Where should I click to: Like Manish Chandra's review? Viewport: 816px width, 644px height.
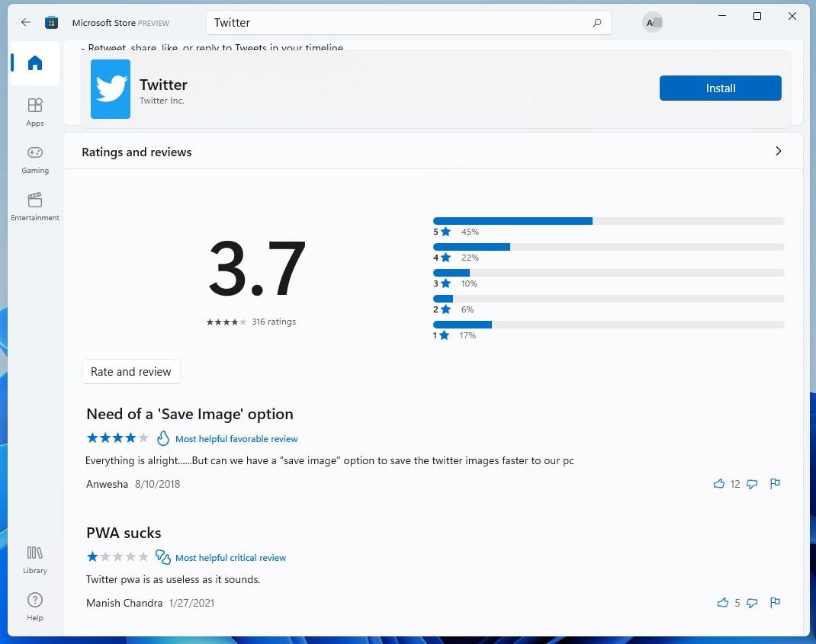(722, 602)
